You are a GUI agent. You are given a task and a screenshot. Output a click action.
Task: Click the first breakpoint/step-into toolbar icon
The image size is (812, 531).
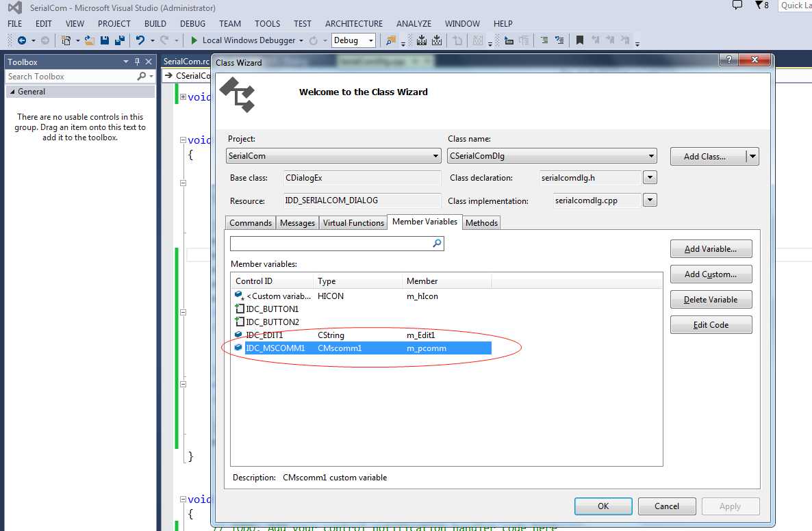pyautogui.click(x=422, y=40)
